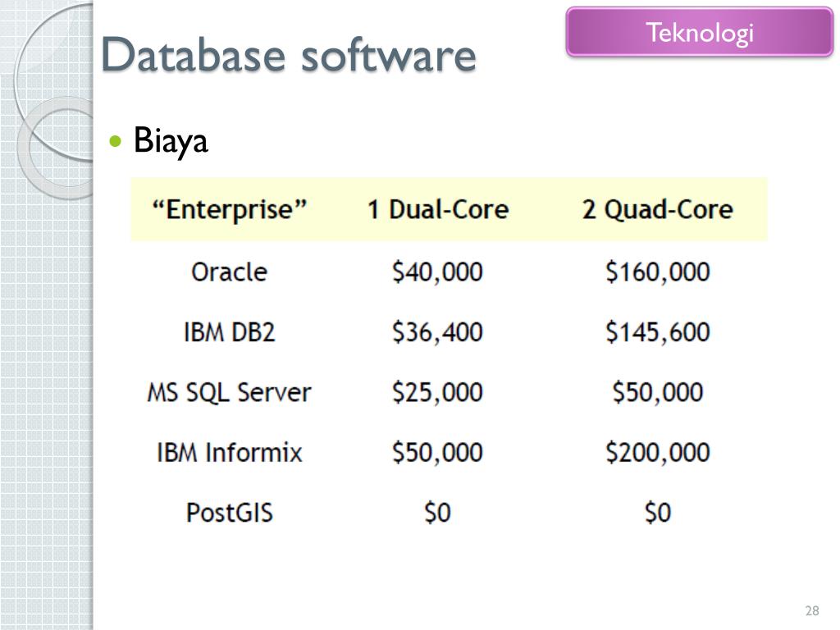The width and height of the screenshot is (840, 630).
Task: Select the IBM Informix row label
Action: pos(230,452)
